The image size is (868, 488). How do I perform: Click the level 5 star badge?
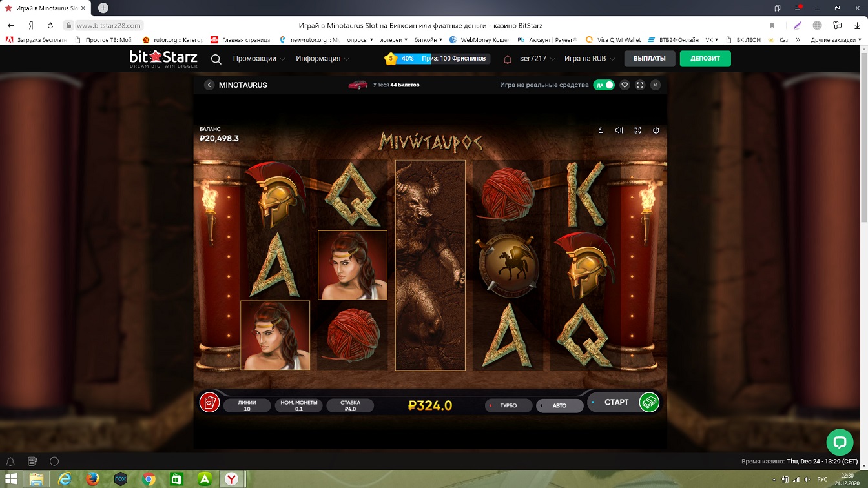pos(390,59)
